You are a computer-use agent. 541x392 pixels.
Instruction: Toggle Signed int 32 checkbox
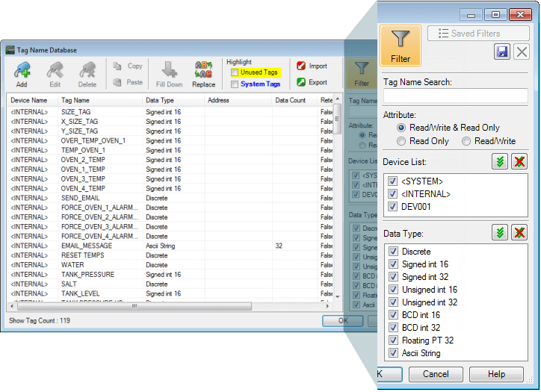(x=393, y=277)
